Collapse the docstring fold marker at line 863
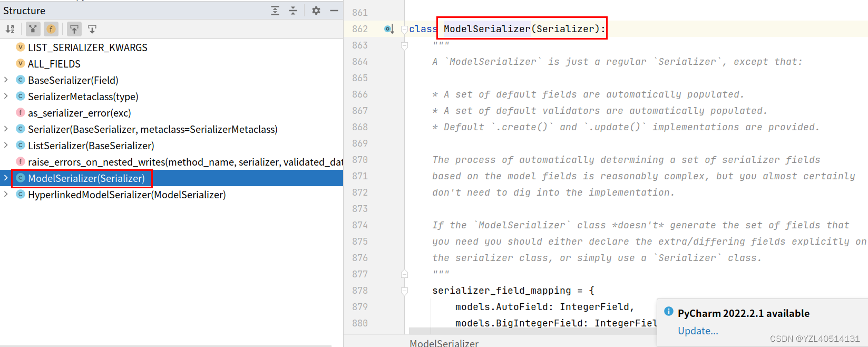Viewport: 868px width, 347px height. tap(404, 45)
